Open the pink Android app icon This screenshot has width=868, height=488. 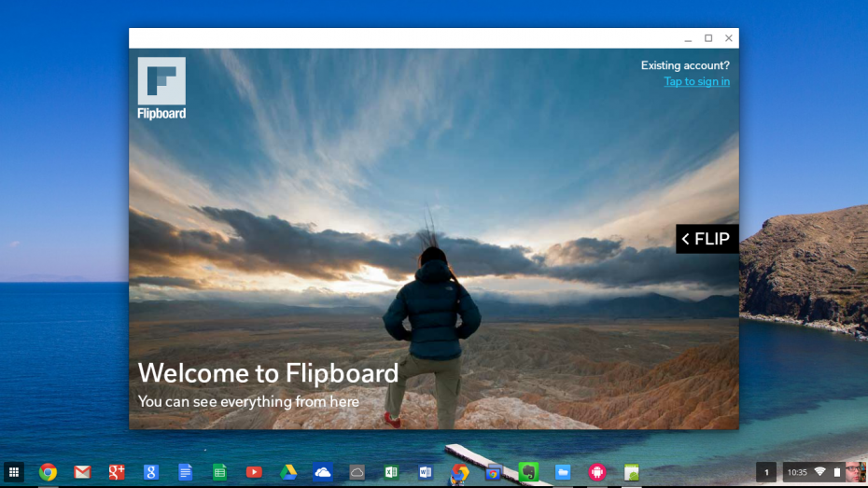pyautogui.click(x=597, y=472)
